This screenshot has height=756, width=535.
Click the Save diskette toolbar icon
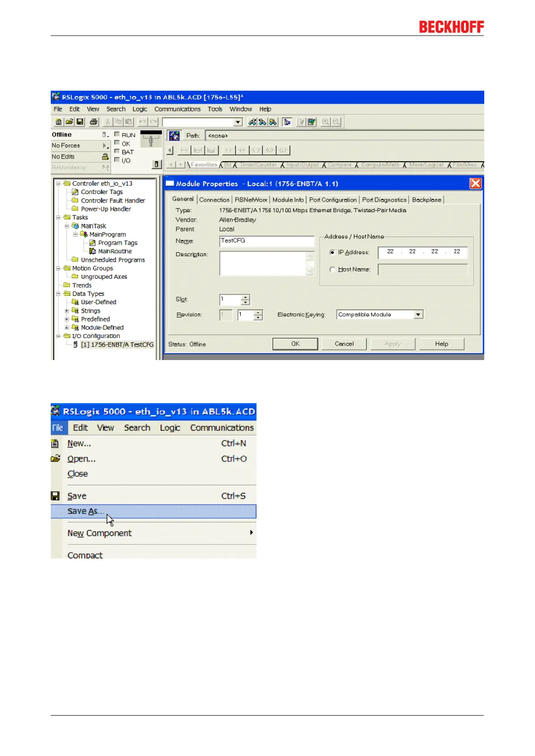tap(80, 122)
